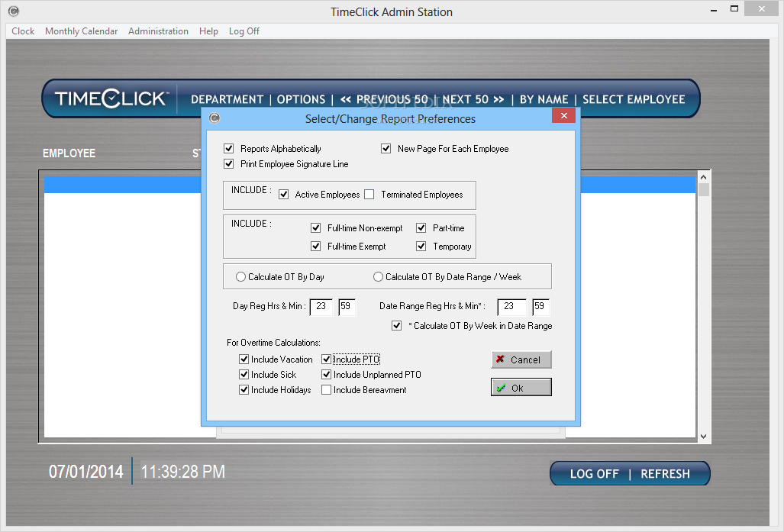Viewport: 784px width, 532px height.
Task: Click the Ok button
Action: (x=521, y=388)
